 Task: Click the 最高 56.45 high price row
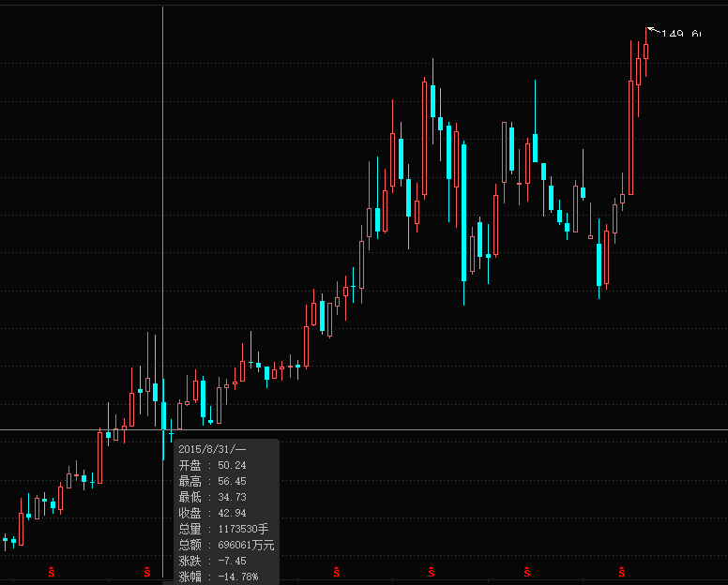point(212,481)
